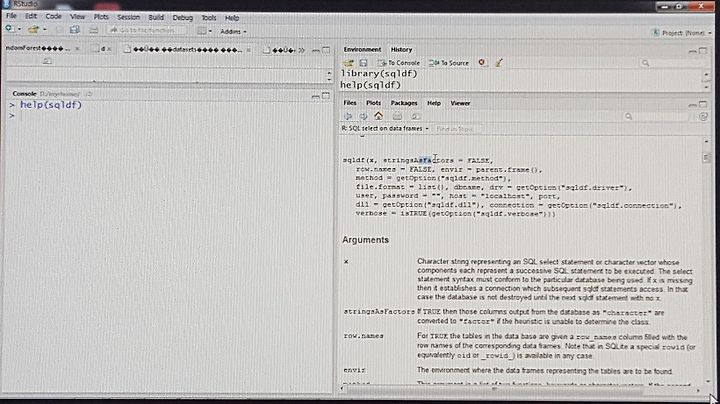The width and height of the screenshot is (720, 404).
Task: Open the File menu
Action: (11, 16)
